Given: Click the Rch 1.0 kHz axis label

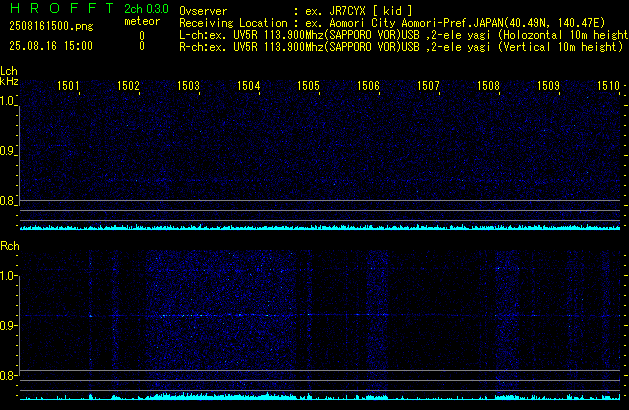Looking at the screenshot, I should pyautogui.click(x=7, y=276).
